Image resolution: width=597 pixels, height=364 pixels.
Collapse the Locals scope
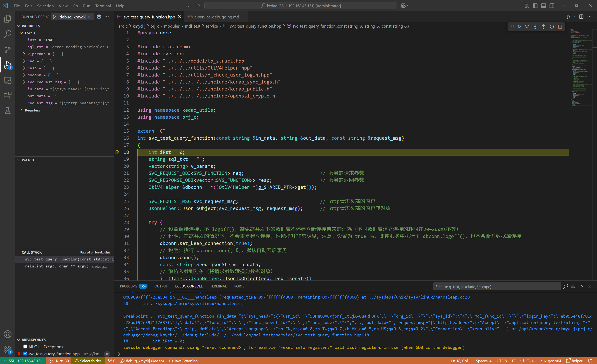[x=22, y=33]
